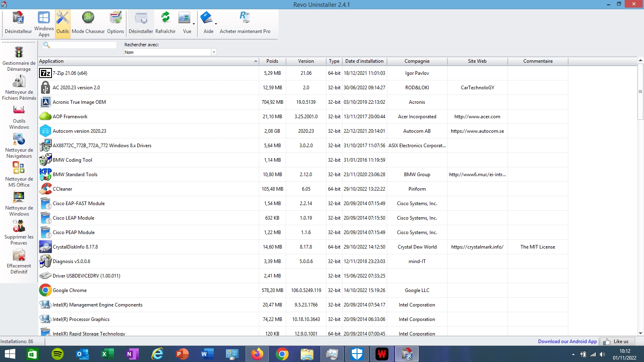
Task: Select AC 2020.23 version 2.0 entry
Action: click(x=303, y=88)
